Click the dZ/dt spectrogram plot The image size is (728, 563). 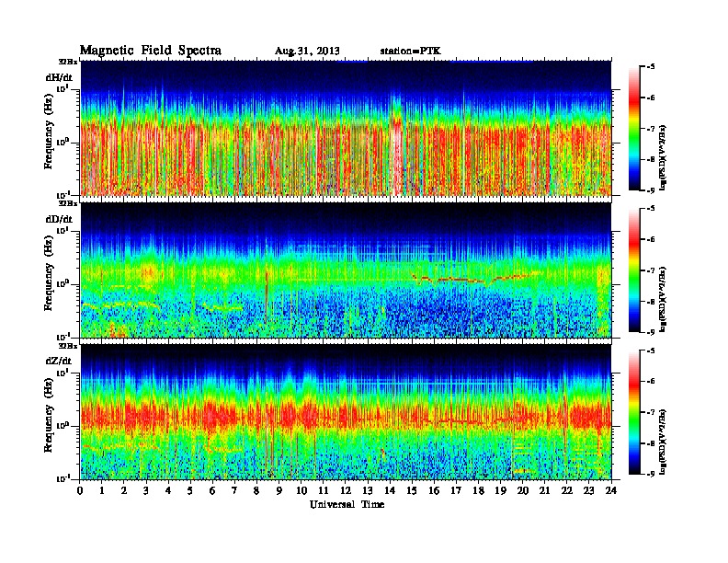[x=346, y=412]
